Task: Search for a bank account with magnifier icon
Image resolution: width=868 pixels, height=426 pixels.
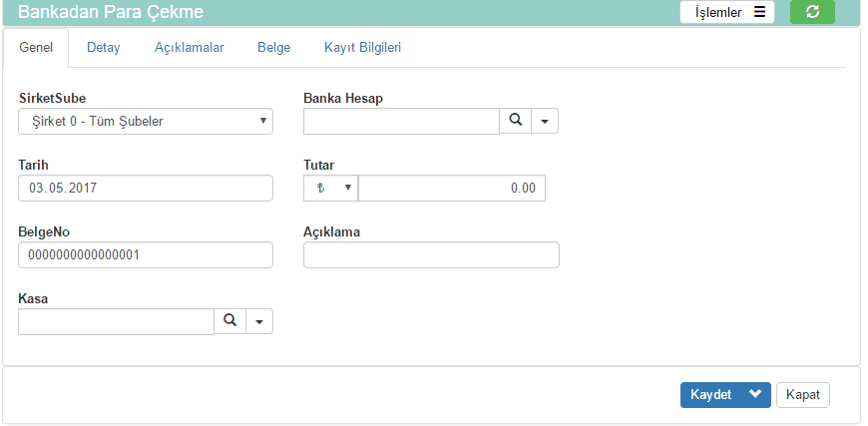Action: click(x=516, y=121)
